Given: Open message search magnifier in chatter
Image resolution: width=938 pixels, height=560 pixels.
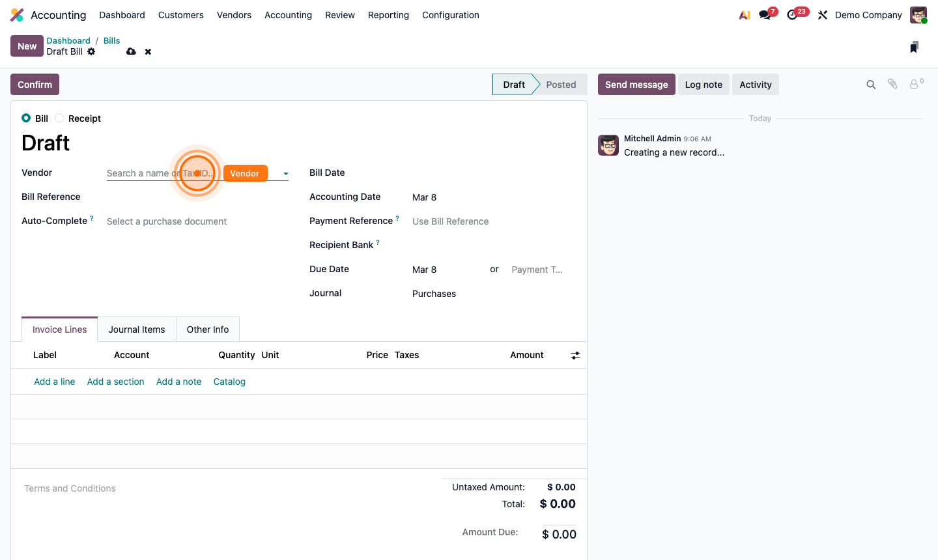Looking at the screenshot, I should click(871, 84).
